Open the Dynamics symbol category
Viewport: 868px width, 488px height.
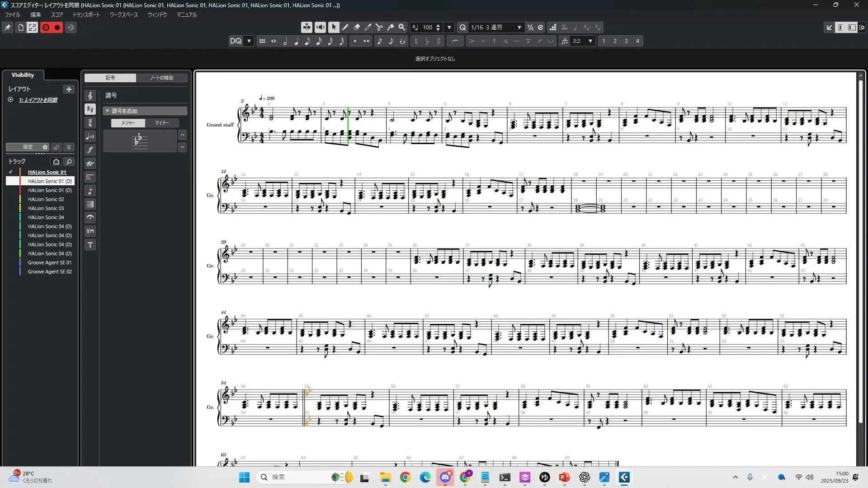[x=90, y=150]
